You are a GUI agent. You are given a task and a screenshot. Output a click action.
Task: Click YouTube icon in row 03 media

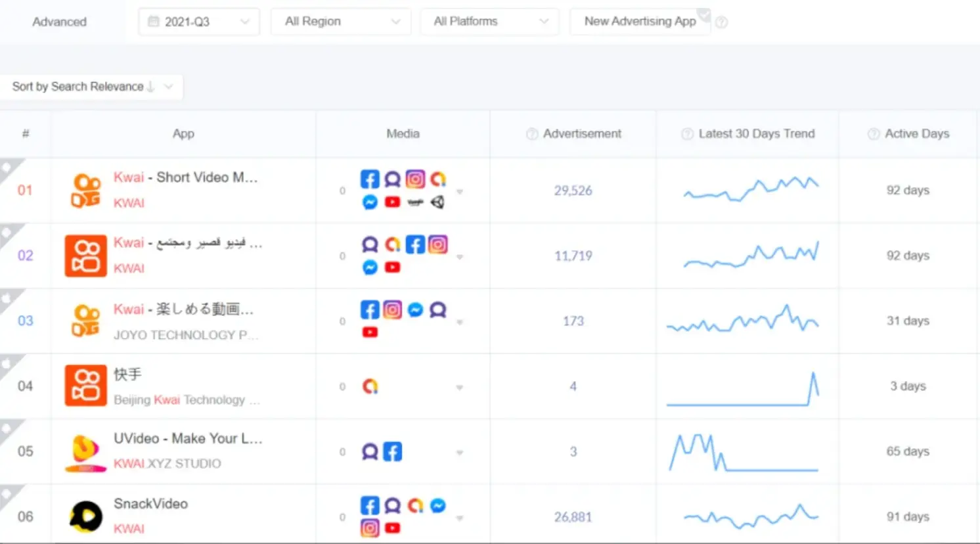tap(370, 332)
